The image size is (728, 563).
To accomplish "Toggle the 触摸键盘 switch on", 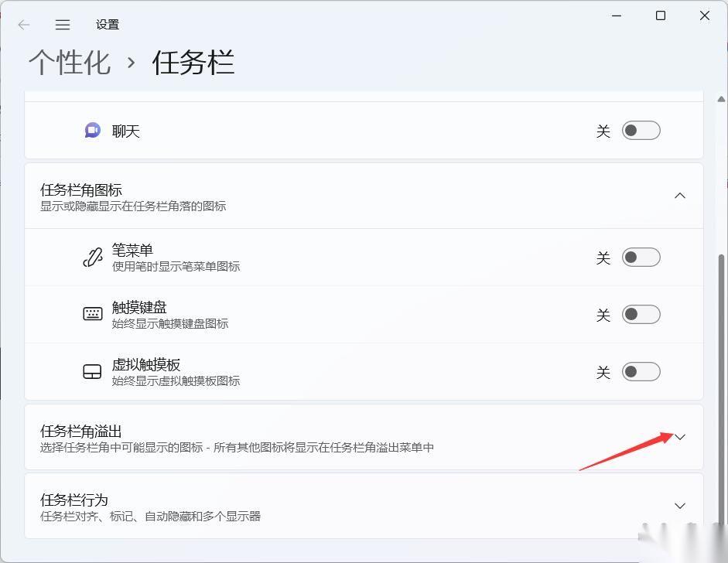I will (641, 315).
